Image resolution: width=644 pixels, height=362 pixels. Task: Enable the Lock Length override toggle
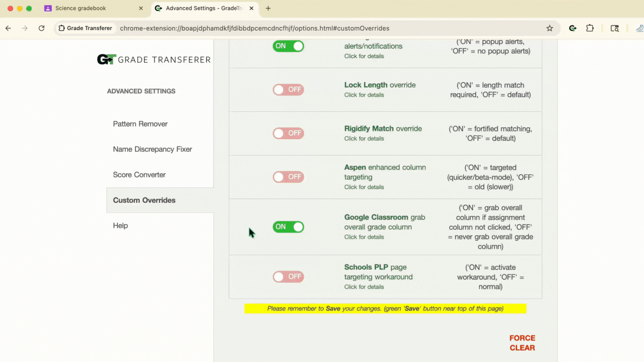288,89
